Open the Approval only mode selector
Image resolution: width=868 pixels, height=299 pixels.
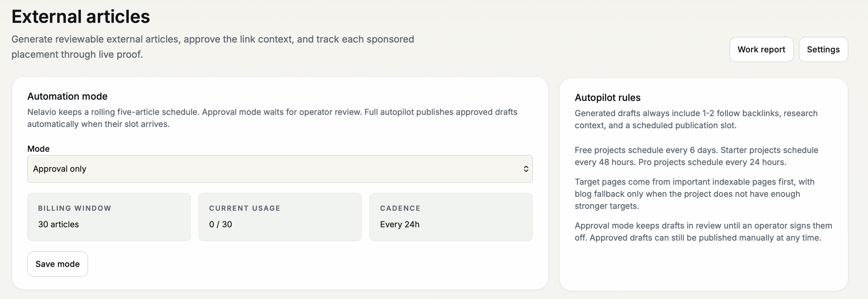[x=280, y=169]
